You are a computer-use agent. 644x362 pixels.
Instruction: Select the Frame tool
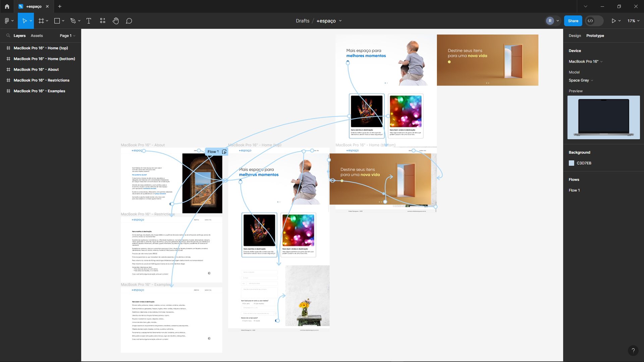click(41, 21)
